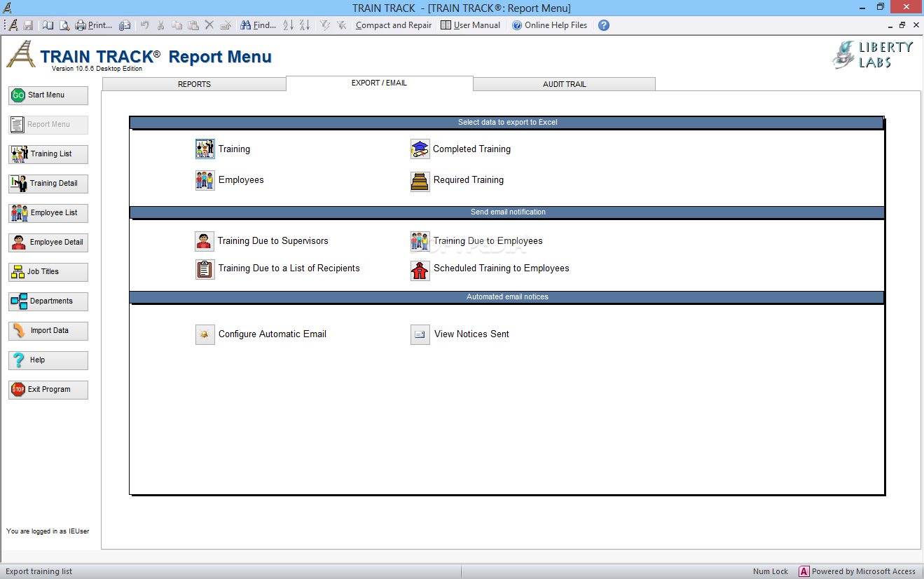The height and width of the screenshot is (579, 924).
Task: Click the Undo arrow in the toolbar
Action: point(144,25)
